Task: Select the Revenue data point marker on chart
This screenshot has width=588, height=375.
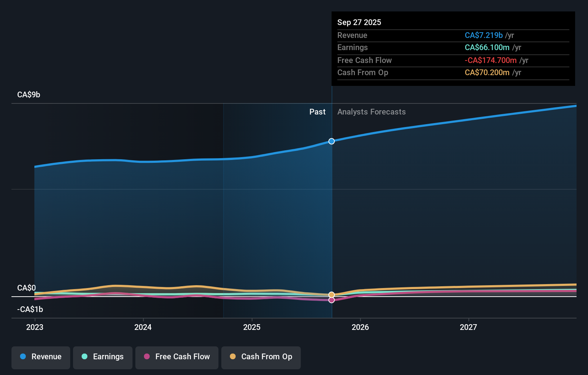Action: (331, 141)
